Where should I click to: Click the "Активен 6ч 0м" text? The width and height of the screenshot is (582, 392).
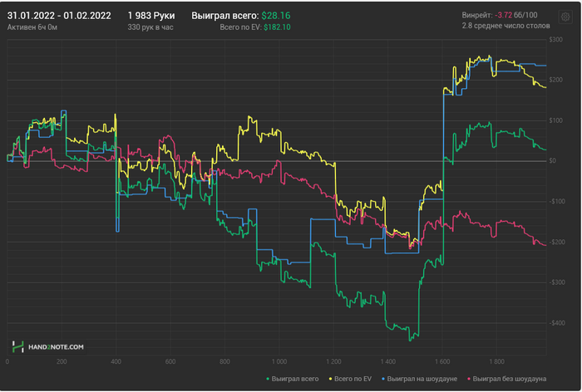point(32,27)
